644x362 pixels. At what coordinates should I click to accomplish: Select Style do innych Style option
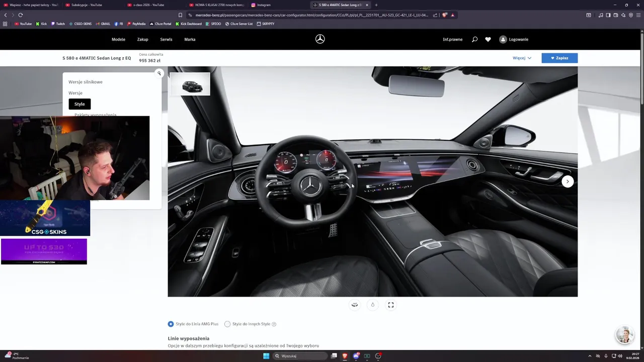click(x=248, y=324)
